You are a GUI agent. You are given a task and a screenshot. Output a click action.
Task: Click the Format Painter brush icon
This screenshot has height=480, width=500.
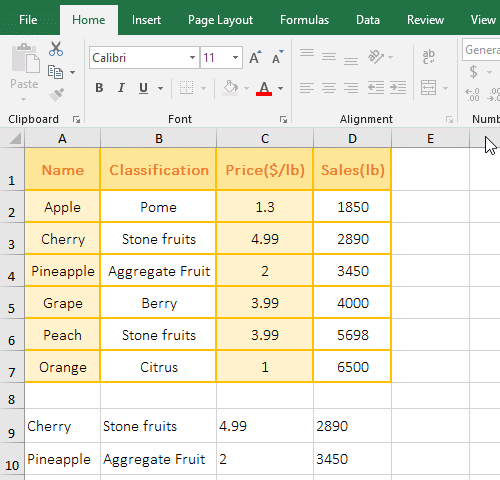point(56,95)
